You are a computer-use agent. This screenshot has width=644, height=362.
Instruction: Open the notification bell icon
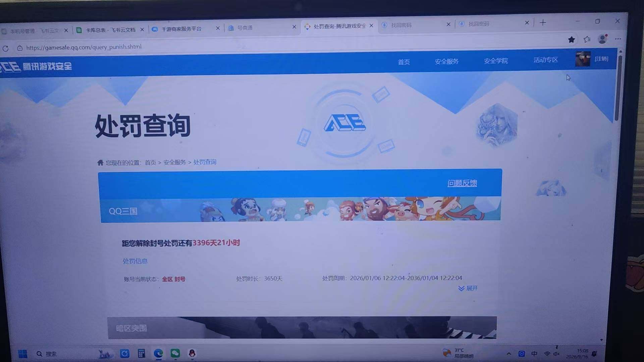point(594,354)
